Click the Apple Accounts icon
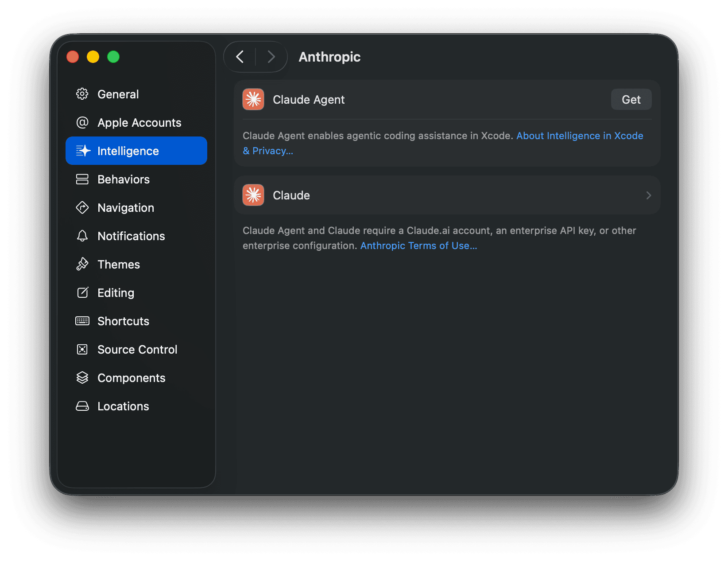The image size is (728, 561). 82,123
